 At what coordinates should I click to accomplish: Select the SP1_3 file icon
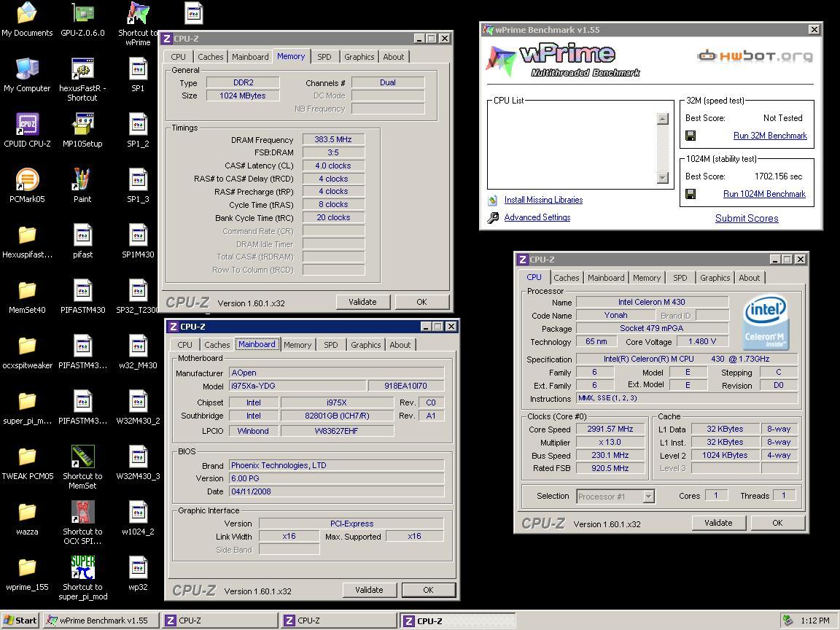[x=138, y=186]
